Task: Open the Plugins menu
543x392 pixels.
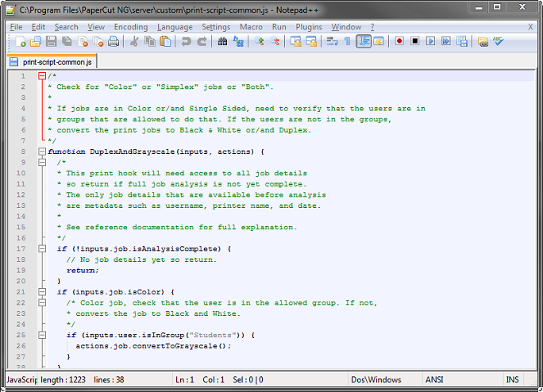Action: pos(309,27)
